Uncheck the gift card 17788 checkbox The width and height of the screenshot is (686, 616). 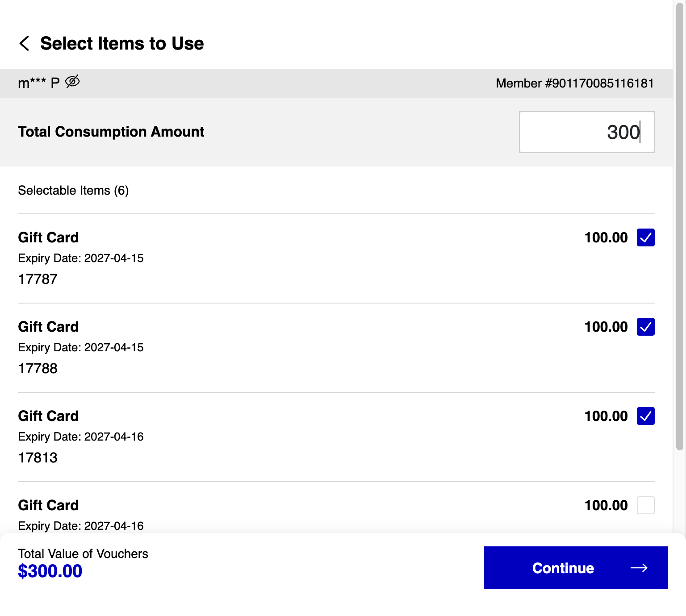click(646, 327)
